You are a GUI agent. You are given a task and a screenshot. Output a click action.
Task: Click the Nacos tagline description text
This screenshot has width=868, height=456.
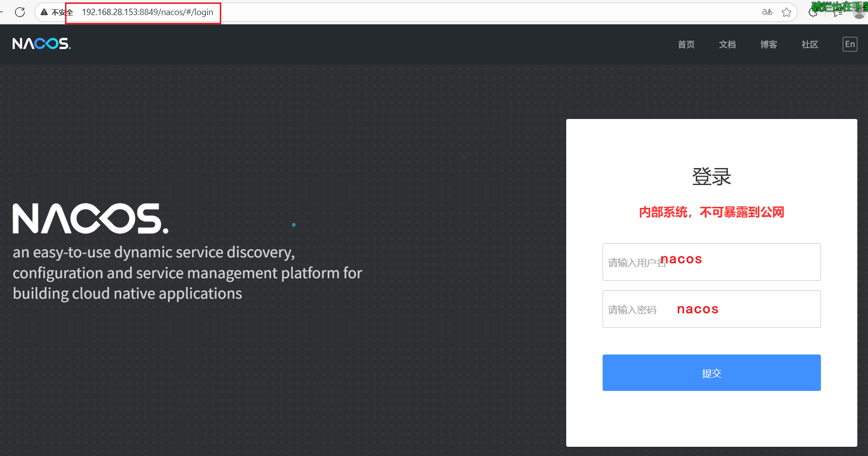tap(187, 273)
